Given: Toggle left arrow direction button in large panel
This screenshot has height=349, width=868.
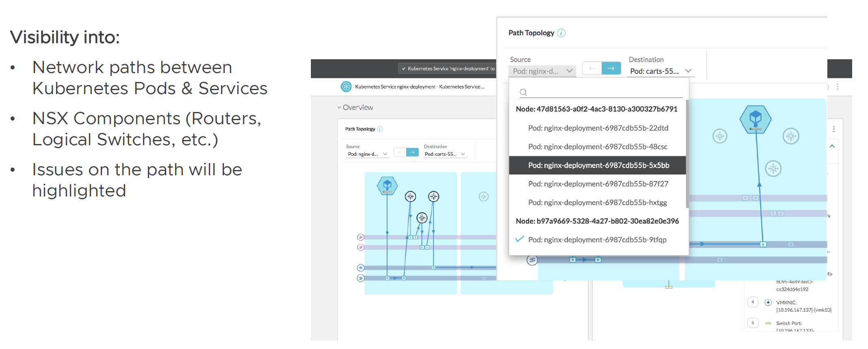Looking at the screenshot, I should tap(592, 68).
